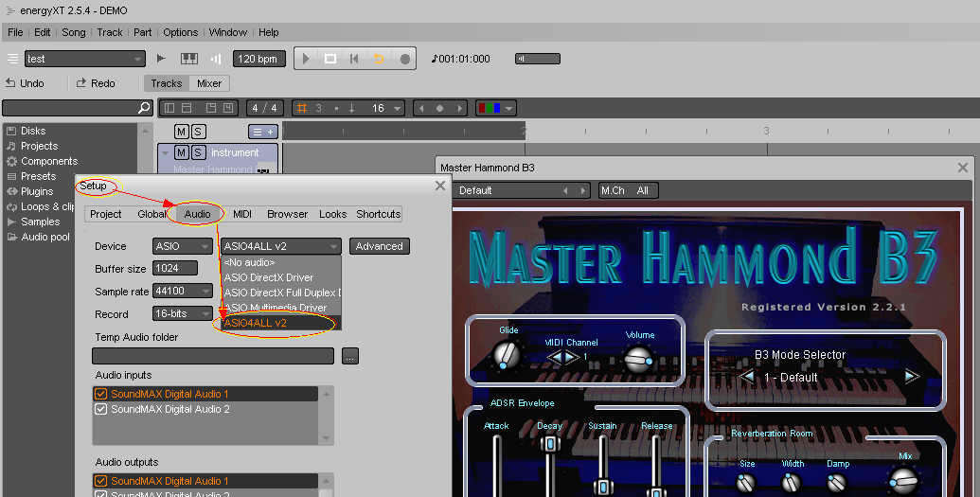Click the Undo button

(x=25, y=83)
